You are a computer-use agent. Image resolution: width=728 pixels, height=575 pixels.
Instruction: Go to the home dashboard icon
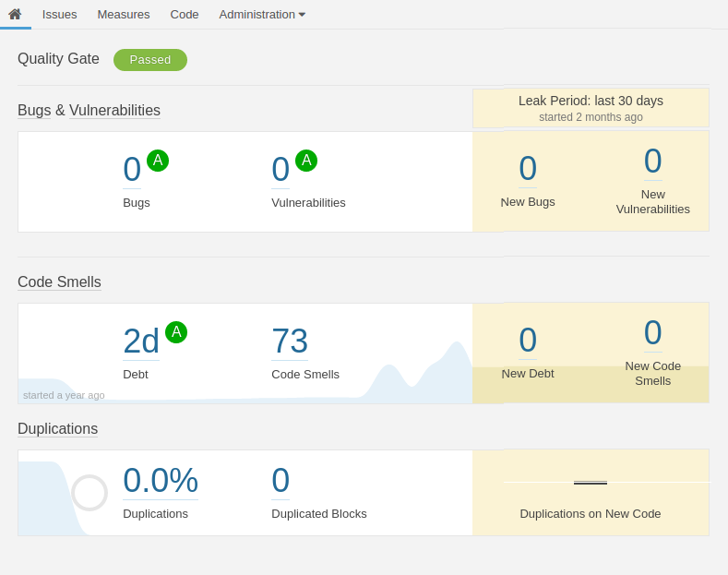point(15,14)
